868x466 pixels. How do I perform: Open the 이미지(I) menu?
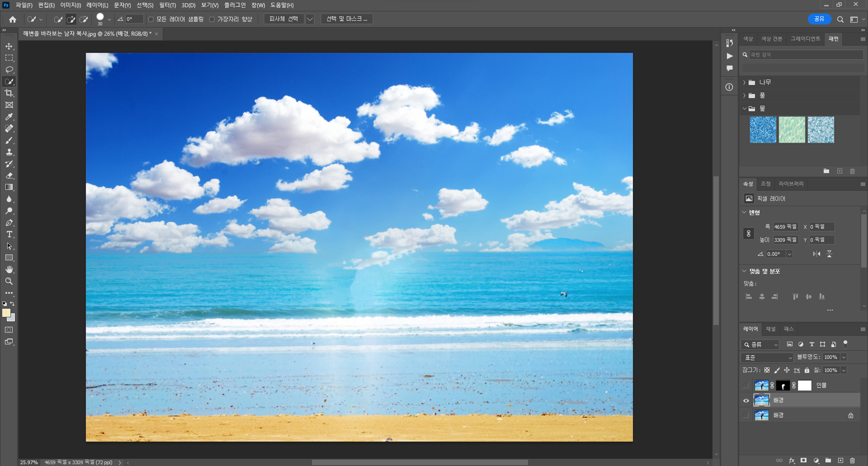[70, 5]
